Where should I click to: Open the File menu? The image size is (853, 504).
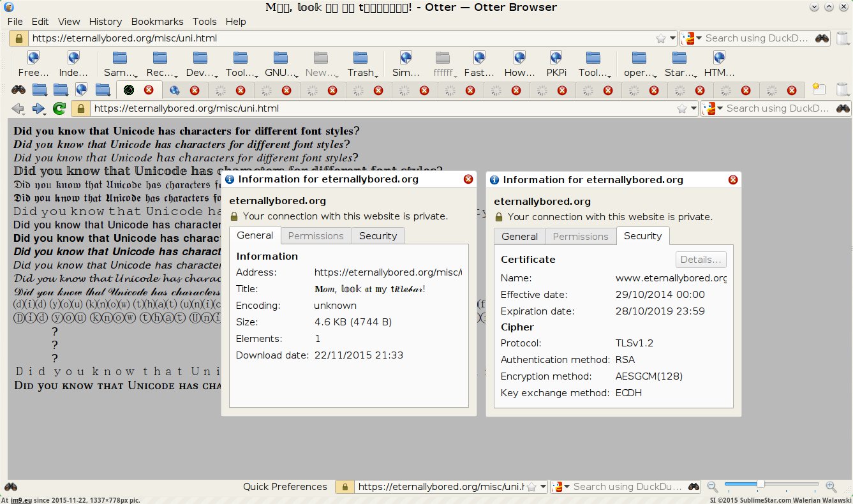(x=15, y=22)
